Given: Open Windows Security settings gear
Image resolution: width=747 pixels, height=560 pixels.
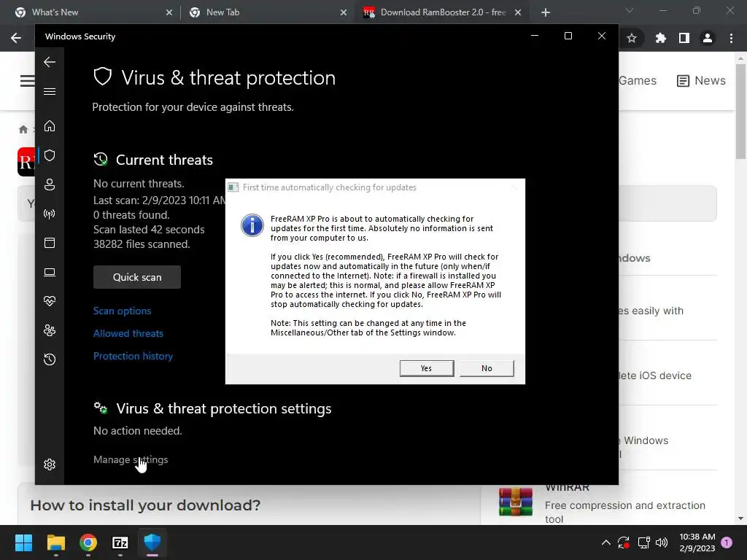Looking at the screenshot, I should 50,464.
